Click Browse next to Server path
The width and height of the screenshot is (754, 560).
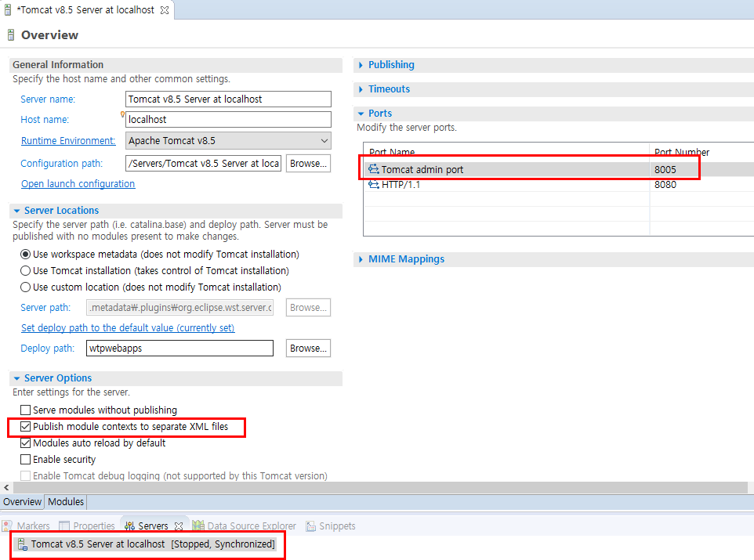308,308
